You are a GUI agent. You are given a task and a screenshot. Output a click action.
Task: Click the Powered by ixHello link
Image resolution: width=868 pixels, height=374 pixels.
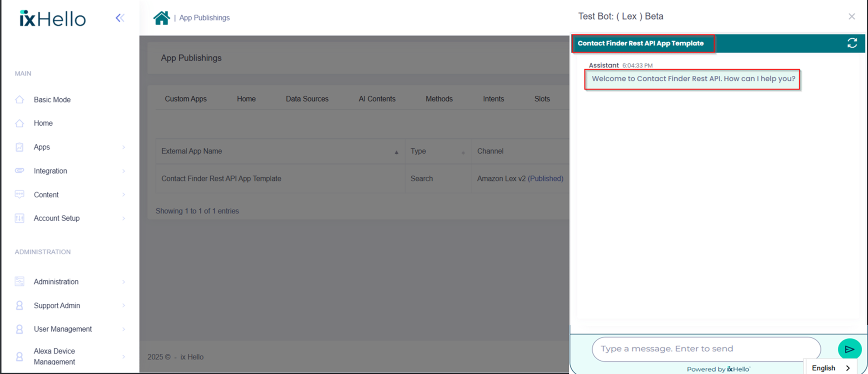pos(718,369)
